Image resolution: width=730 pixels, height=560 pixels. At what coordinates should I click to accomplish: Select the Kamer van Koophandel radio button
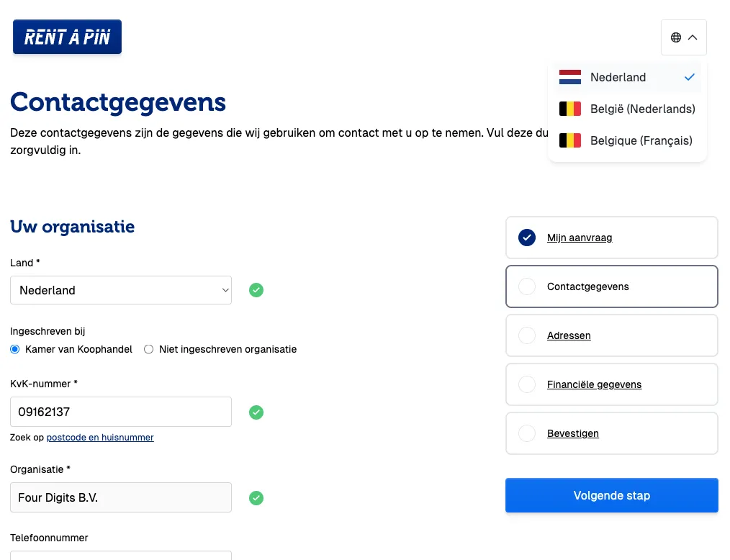coord(14,349)
